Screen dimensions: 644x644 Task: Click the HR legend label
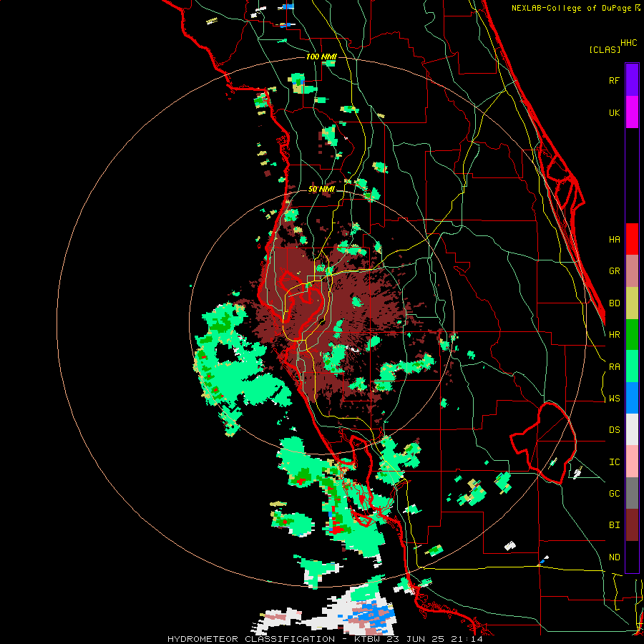614,335
